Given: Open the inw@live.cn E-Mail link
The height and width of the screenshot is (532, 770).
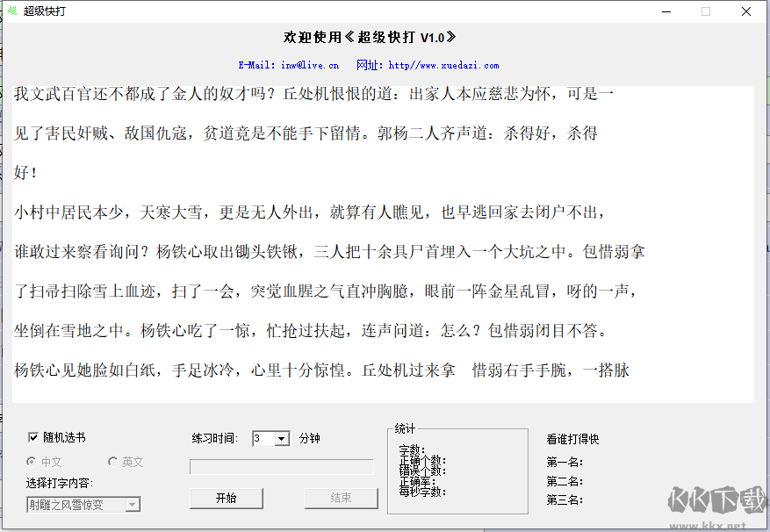Looking at the screenshot, I should pos(310,65).
